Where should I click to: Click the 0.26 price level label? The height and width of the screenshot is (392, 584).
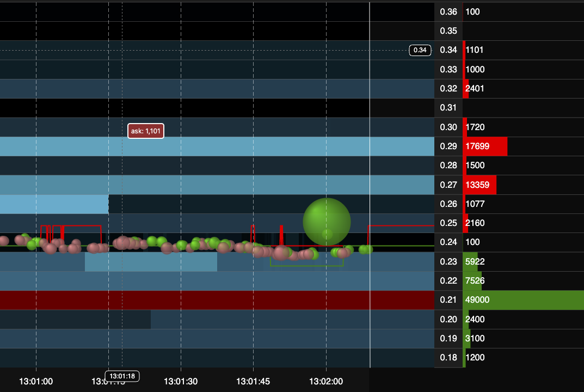click(448, 204)
